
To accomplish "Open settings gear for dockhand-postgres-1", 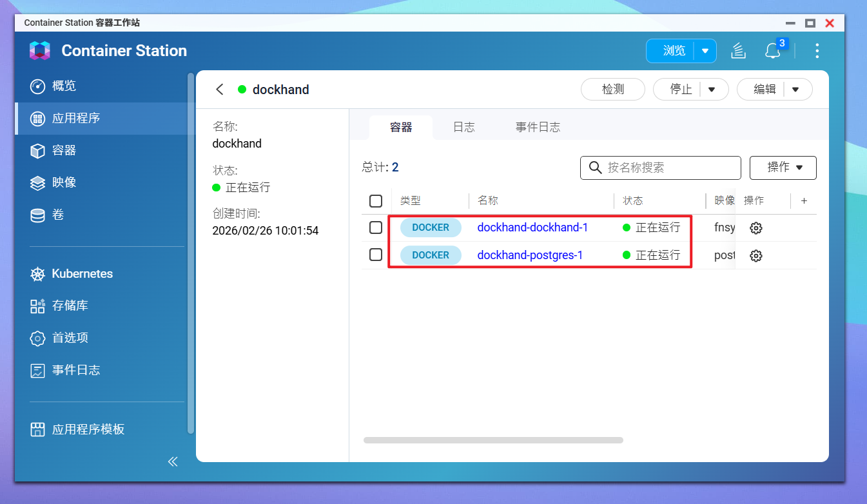I will (x=755, y=255).
